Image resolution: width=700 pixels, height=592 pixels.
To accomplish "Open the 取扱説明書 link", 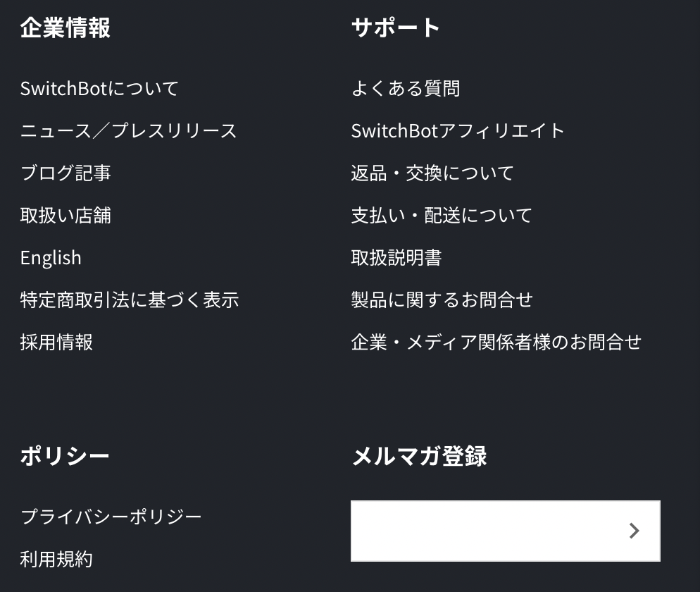I will (x=396, y=258).
